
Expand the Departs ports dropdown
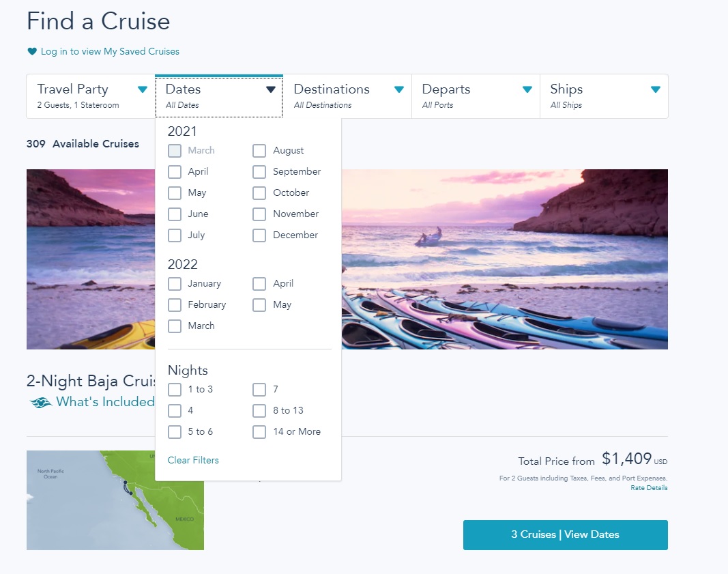pyautogui.click(x=475, y=96)
